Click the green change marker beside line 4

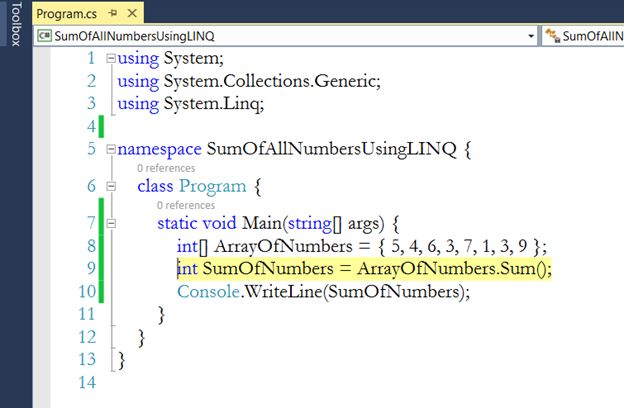click(101, 127)
